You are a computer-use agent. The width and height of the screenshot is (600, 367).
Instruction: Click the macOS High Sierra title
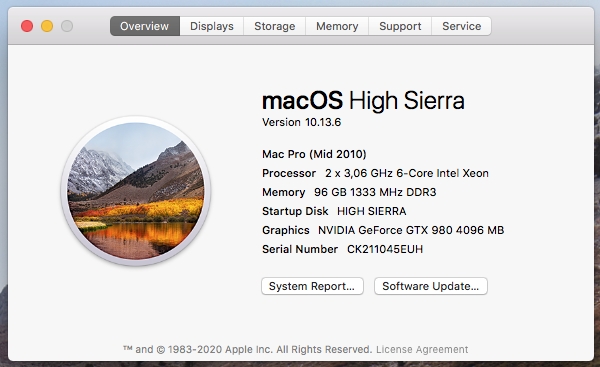[363, 101]
